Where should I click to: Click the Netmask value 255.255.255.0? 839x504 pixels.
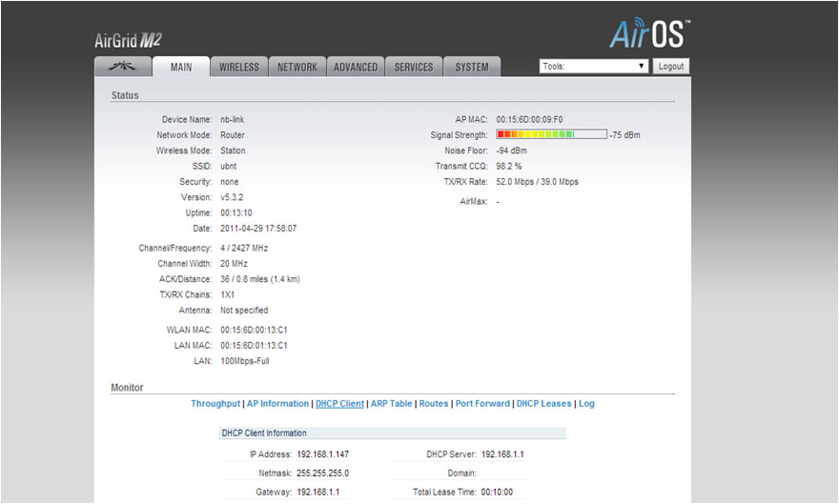click(322, 473)
